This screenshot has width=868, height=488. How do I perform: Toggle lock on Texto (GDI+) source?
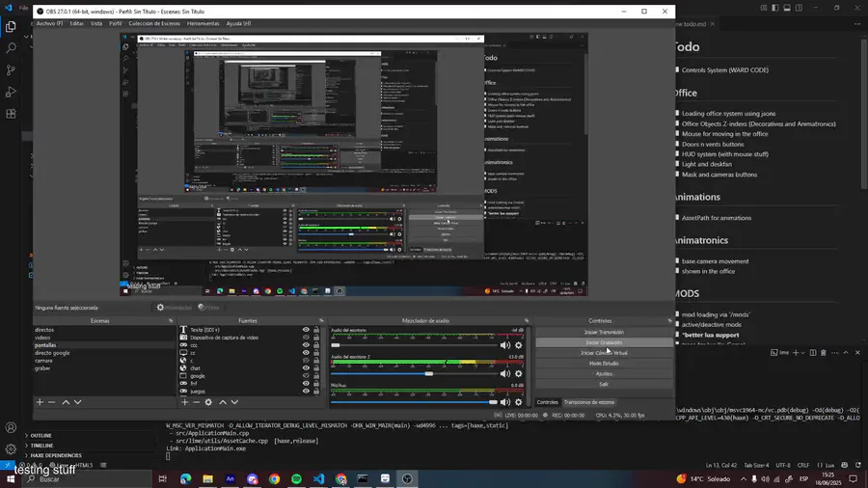click(x=316, y=330)
